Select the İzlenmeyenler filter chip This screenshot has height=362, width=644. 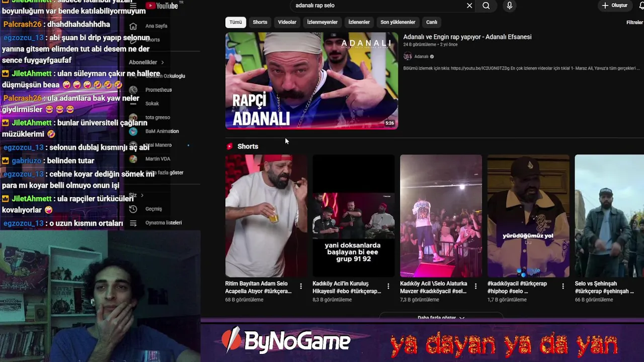click(323, 22)
